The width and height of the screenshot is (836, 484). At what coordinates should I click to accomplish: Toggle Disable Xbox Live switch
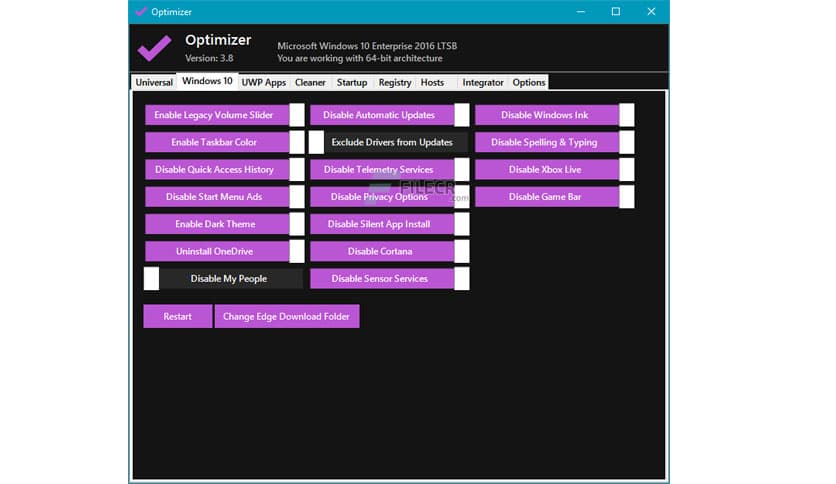click(554, 170)
